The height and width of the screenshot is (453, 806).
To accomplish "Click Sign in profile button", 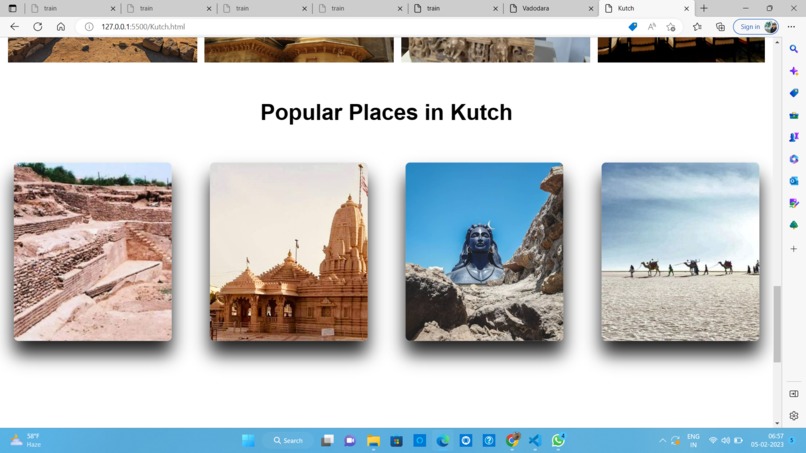I will click(x=756, y=27).
